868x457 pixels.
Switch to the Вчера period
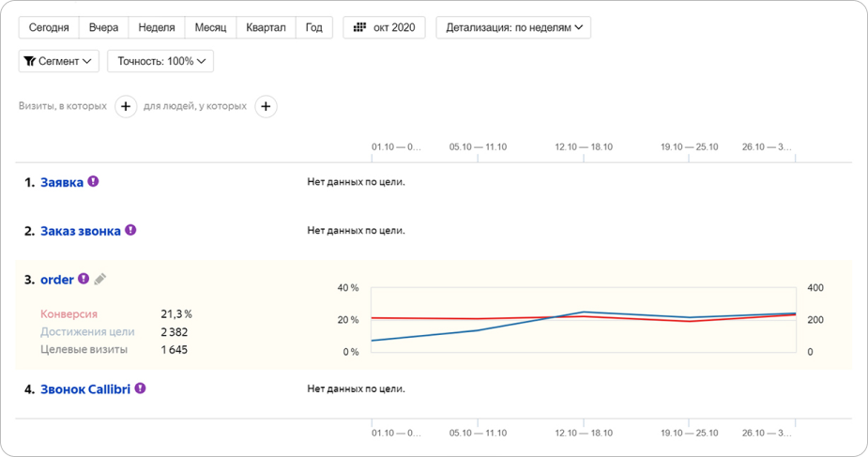103,27
